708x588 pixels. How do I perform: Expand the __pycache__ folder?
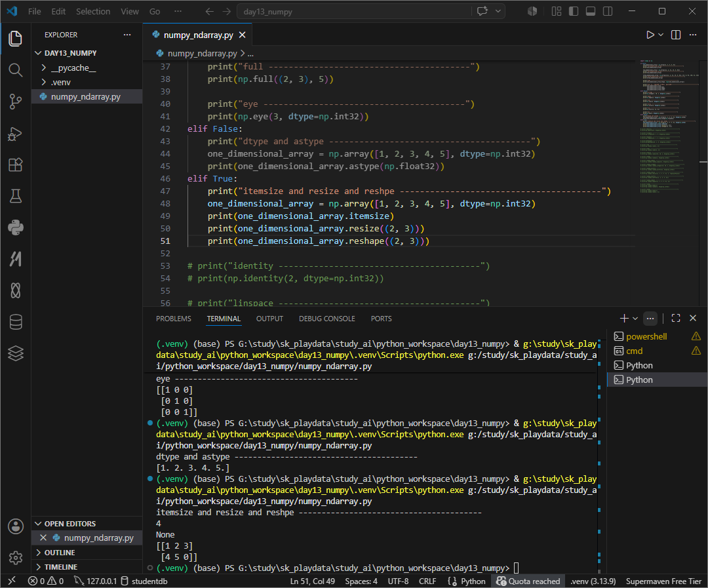(87, 68)
